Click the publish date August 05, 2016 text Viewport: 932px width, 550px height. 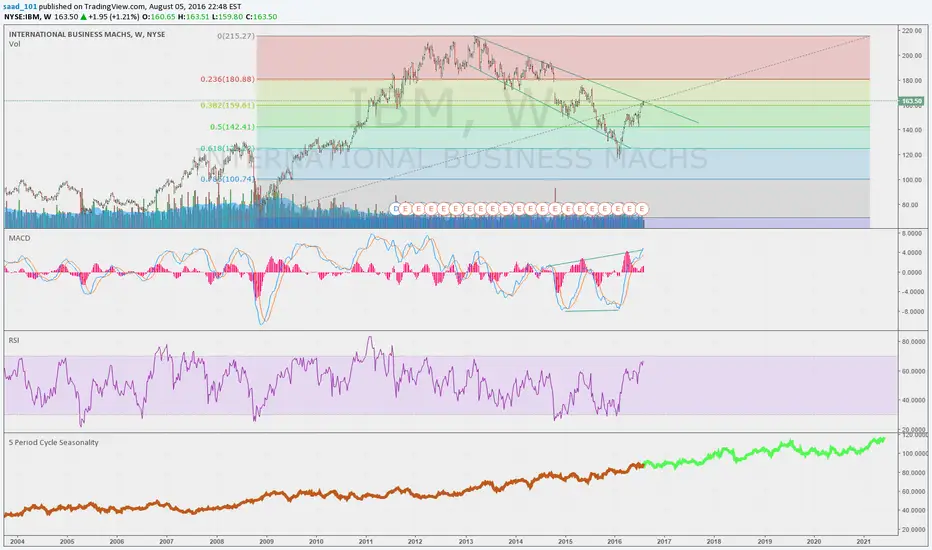(x=177, y=7)
